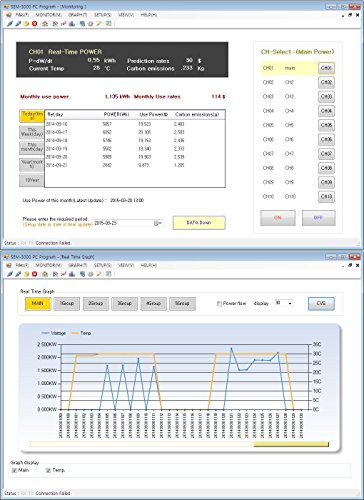This screenshot has width=364, height=500.
Task: Click the red stop icon in top toolbar
Action: tap(34, 24)
